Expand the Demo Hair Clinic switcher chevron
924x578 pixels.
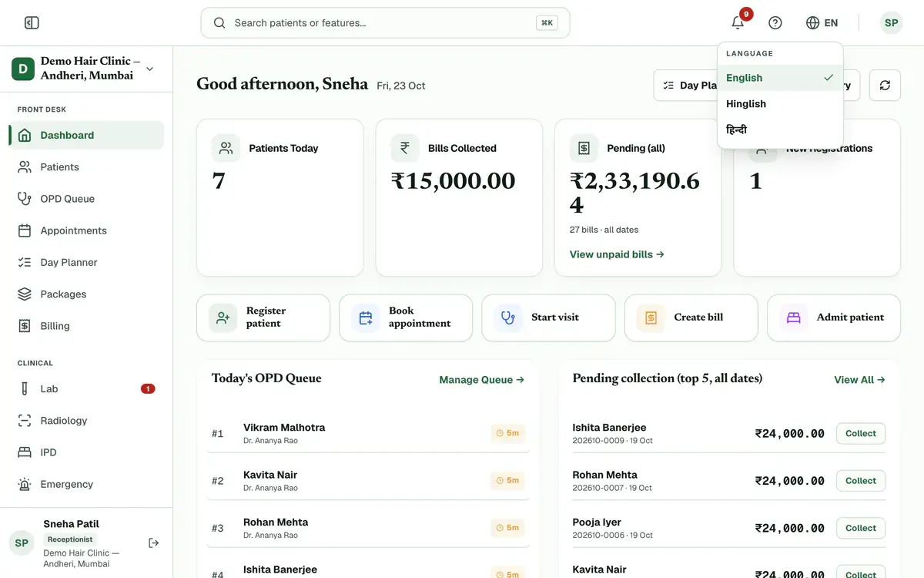pyautogui.click(x=149, y=69)
